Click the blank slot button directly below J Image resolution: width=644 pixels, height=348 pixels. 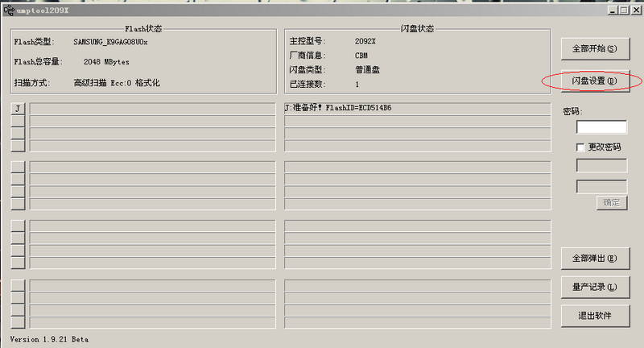tap(18, 121)
